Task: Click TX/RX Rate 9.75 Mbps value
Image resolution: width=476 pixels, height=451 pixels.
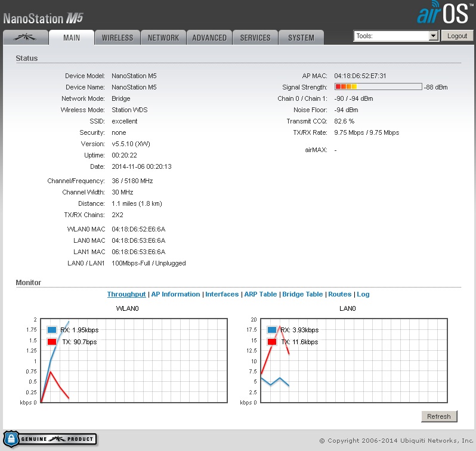Action: point(367,132)
